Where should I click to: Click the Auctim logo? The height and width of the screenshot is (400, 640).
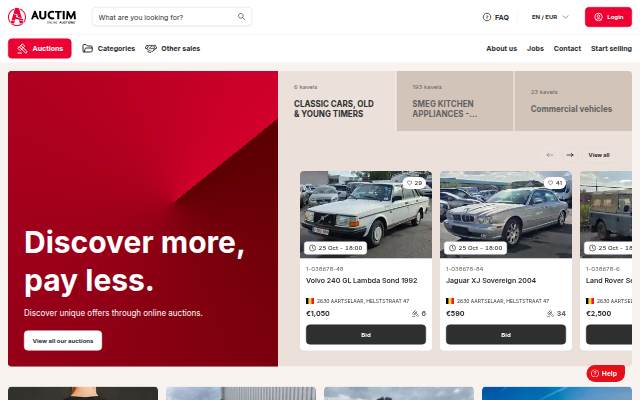tap(42, 17)
